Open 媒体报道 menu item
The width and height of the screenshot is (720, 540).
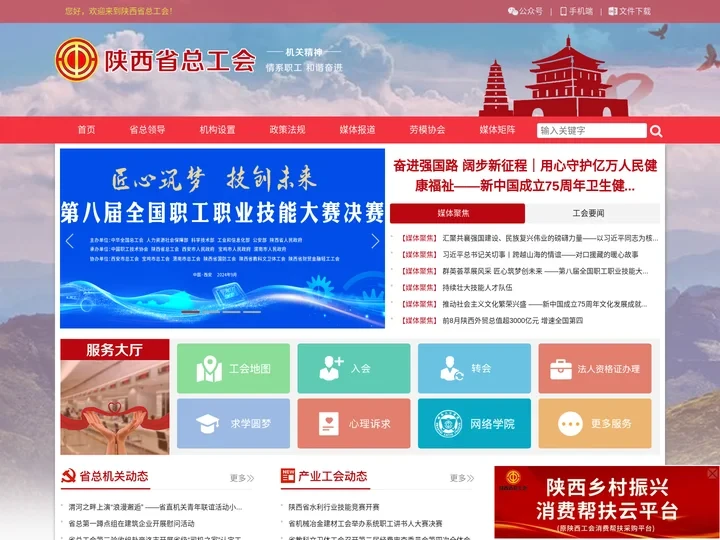[357, 130]
